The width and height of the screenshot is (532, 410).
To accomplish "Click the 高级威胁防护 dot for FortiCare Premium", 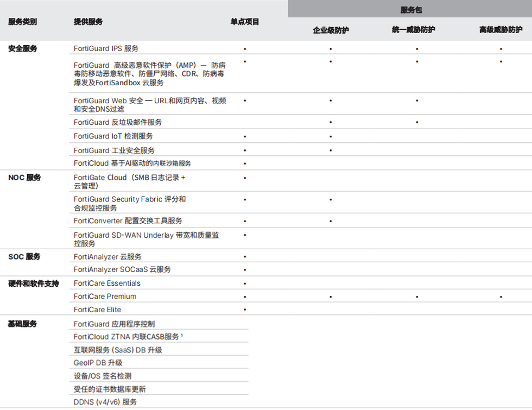I will (x=501, y=297).
